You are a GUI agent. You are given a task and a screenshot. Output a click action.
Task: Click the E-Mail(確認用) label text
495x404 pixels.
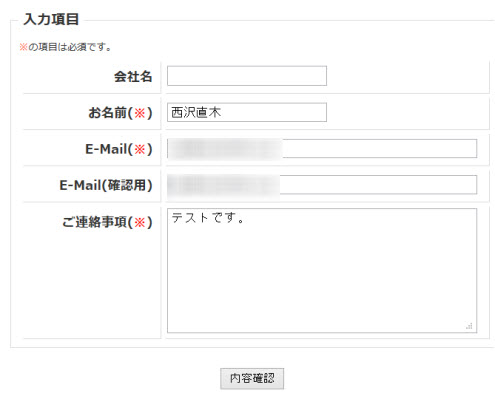106,185
